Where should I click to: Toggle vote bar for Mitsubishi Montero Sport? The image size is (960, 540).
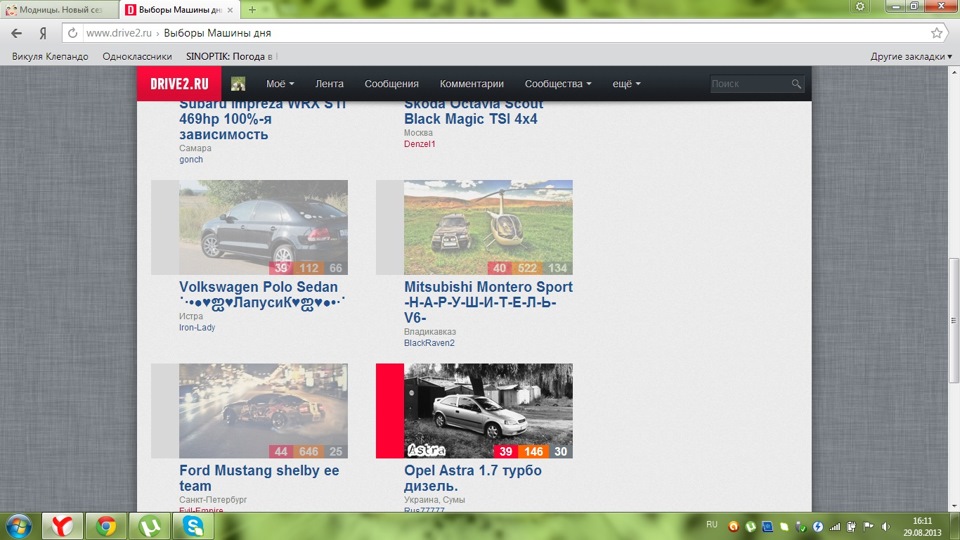[x=389, y=227]
